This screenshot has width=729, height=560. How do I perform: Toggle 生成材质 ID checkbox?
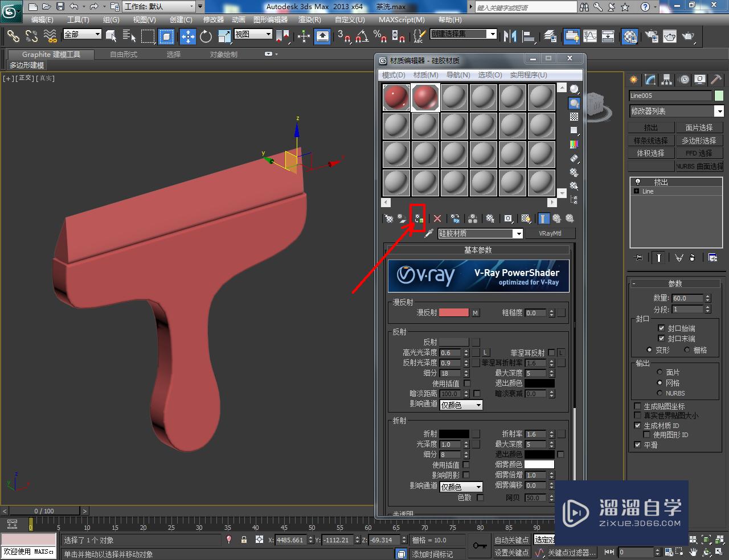point(638,426)
